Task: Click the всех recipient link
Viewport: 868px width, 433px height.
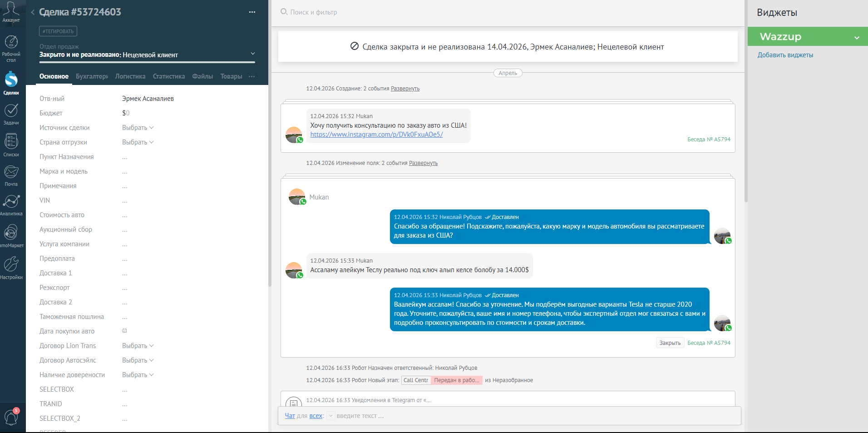Action: pyautogui.click(x=316, y=416)
